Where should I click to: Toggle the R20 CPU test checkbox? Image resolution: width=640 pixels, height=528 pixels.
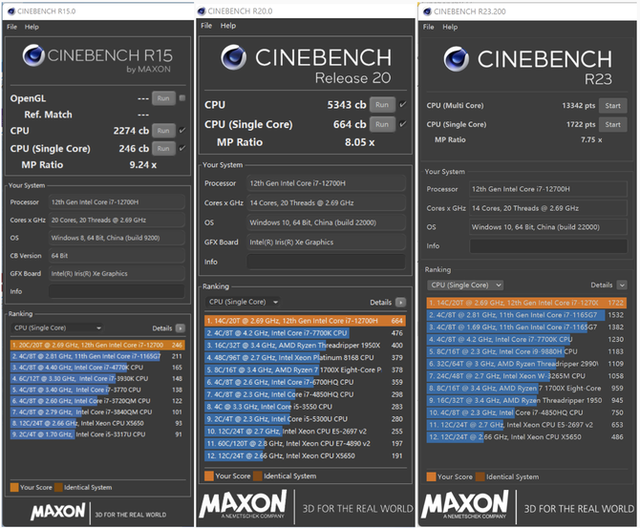click(402, 104)
